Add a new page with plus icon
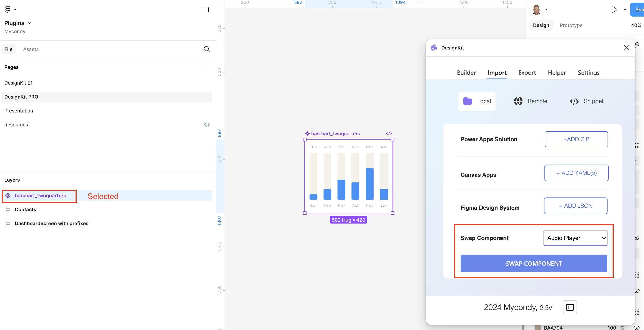The width and height of the screenshot is (644, 330). (207, 67)
